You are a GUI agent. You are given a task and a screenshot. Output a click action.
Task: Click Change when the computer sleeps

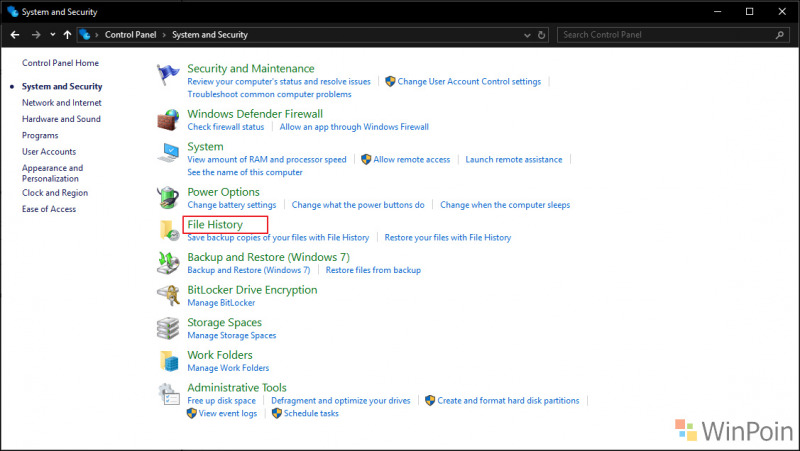pos(505,205)
